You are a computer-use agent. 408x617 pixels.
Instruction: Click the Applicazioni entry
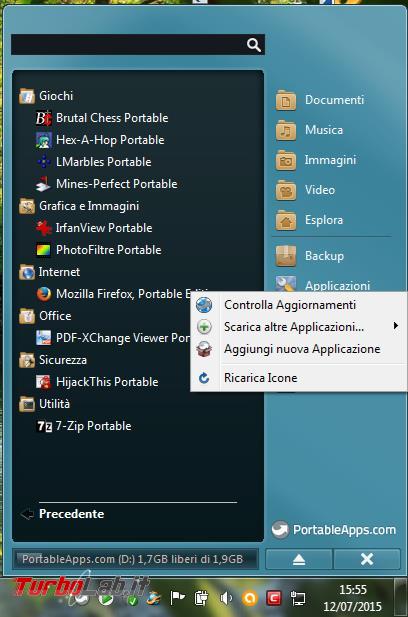coord(323,284)
